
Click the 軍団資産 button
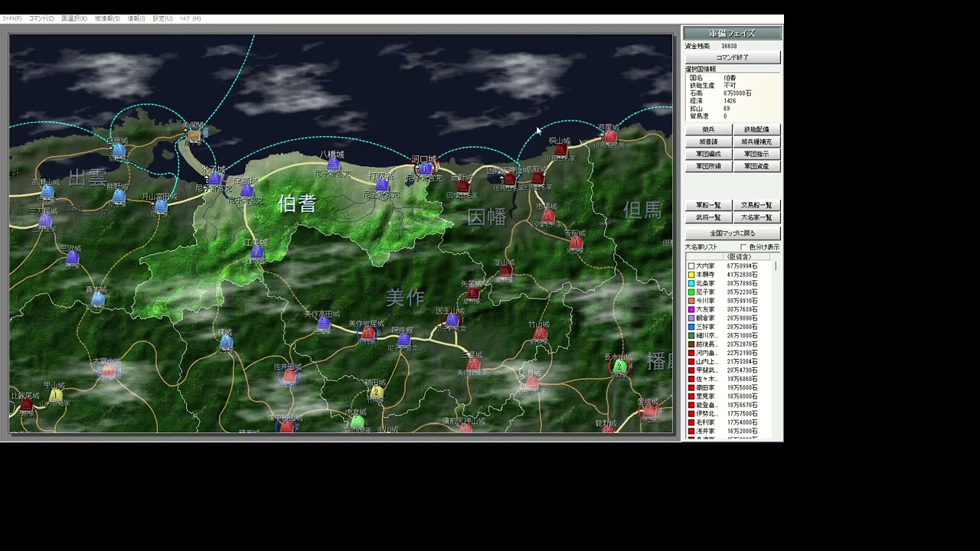pyautogui.click(x=756, y=166)
